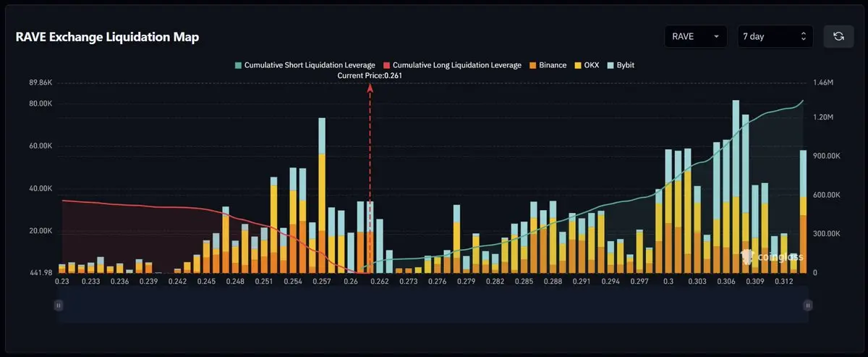The width and height of the screenshot is (868, 357).
Task: Click the x-axis label 0.23
Action: 61,281
